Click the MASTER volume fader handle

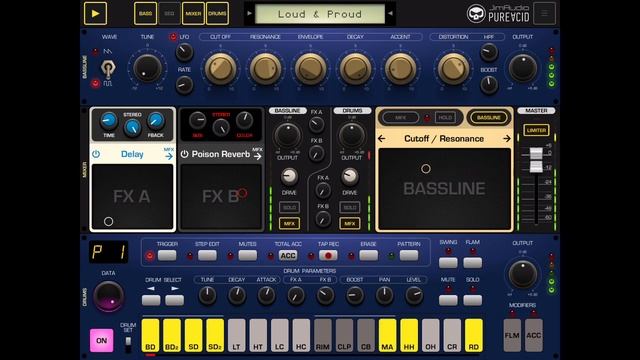pos(536,160)
